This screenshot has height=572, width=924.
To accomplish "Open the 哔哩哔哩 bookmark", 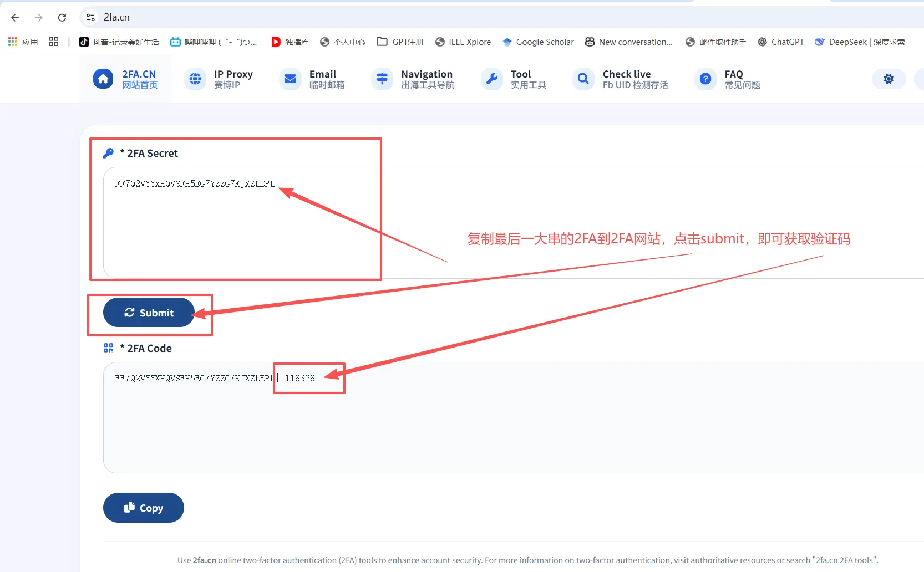I will click(x=214, y=42).
